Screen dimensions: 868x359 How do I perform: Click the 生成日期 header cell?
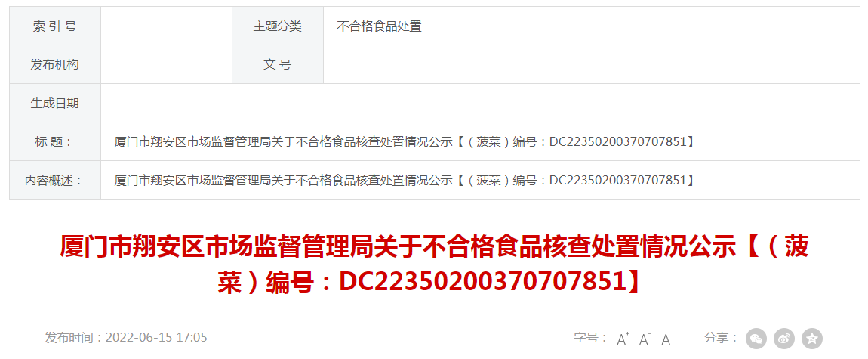click(x=55, y=103)
